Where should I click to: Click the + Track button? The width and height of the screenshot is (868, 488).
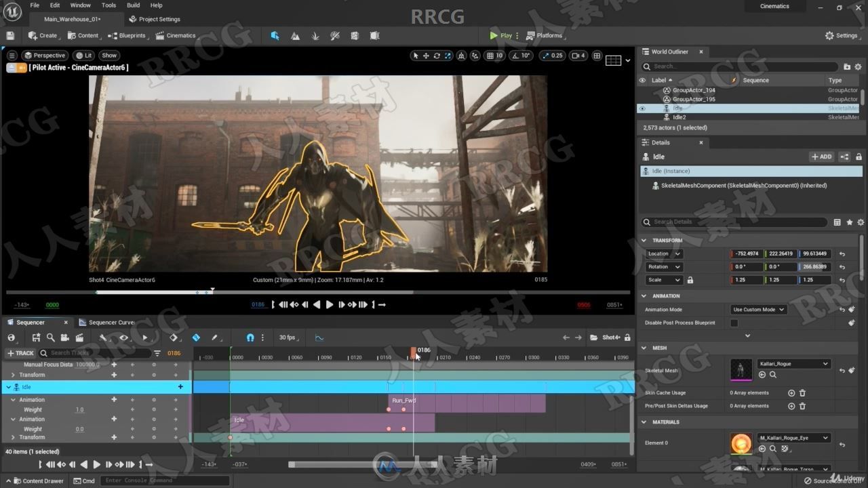(20, 353)
